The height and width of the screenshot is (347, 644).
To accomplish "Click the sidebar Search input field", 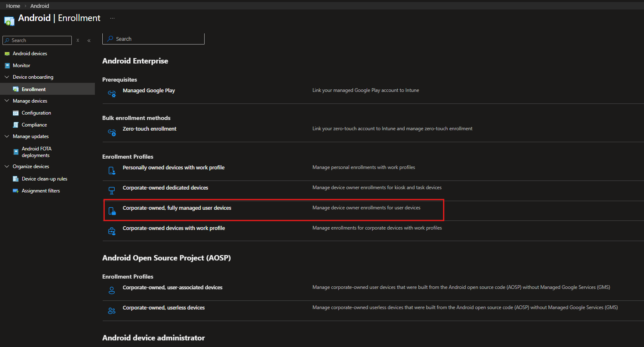I will click(37, 40).
